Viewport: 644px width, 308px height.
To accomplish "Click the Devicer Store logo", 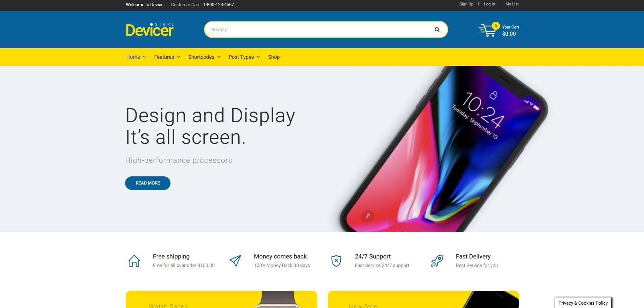I will click(150, 30).
